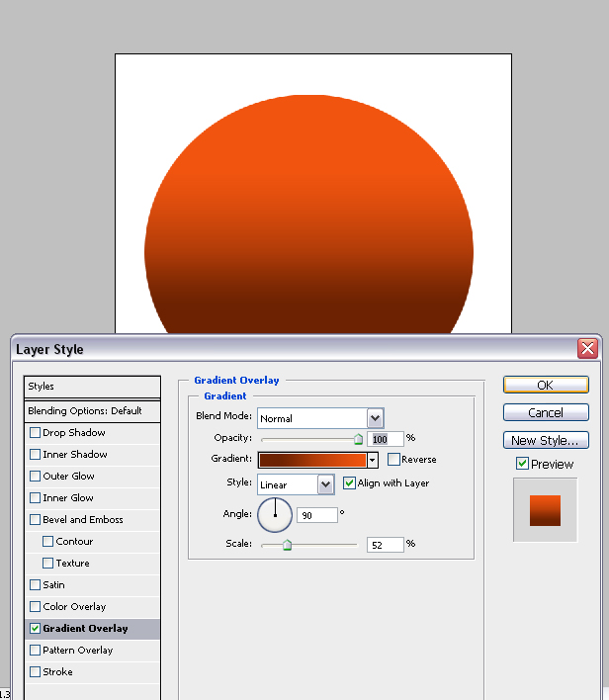Enable the Inner Shadow checkbox
This screenshot has width=609, height=700.
[35, 455]
